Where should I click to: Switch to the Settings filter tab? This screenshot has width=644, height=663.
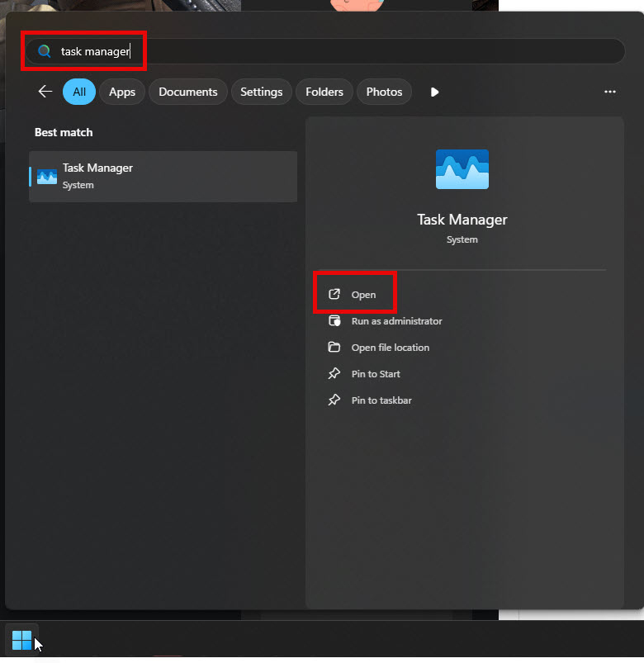coord(262,92)
